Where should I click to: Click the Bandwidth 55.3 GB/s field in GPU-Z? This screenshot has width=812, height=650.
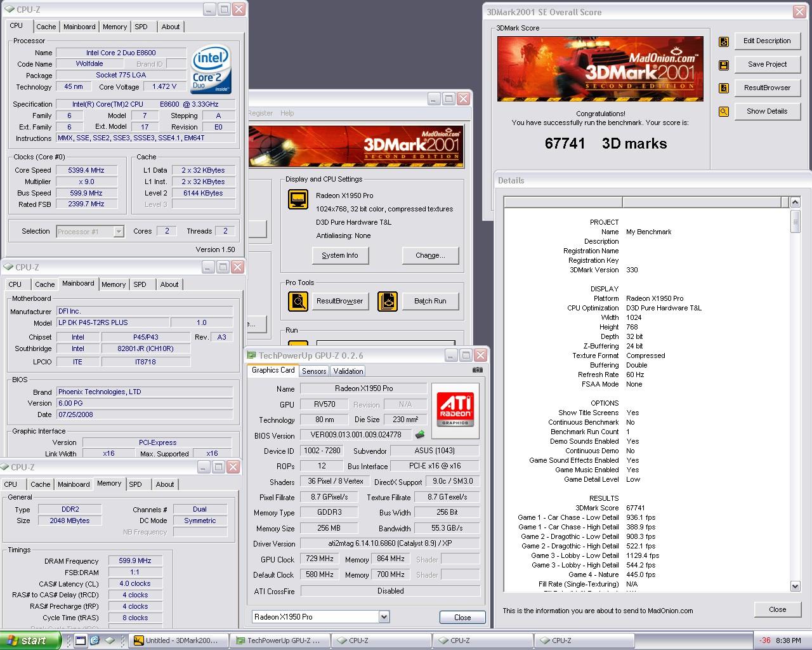coord(447,528)
